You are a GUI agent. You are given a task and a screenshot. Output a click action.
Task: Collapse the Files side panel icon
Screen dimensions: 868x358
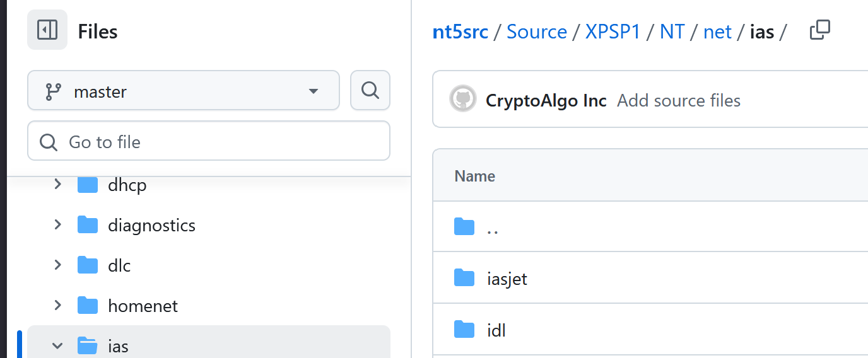[x=47, y=30]
